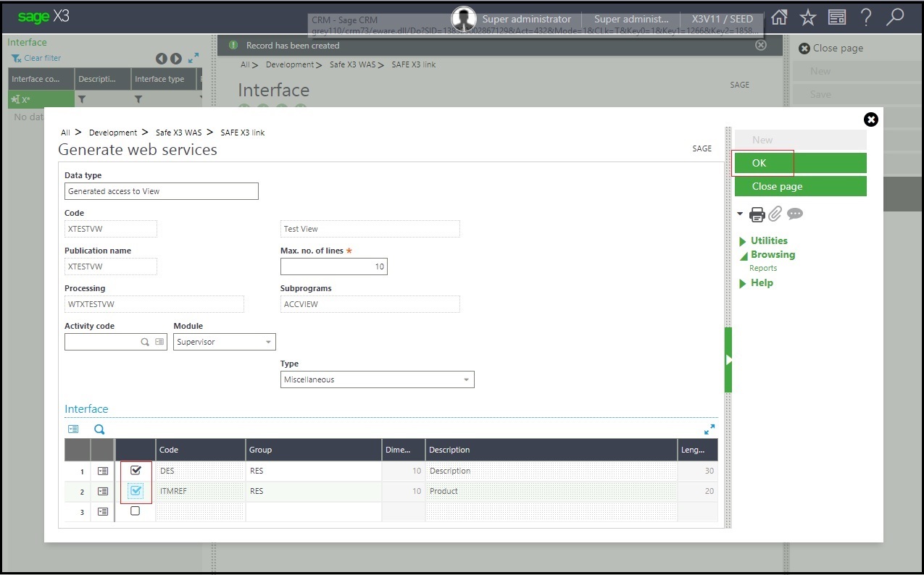
Task: Open the small dropdown arrow beside print icon
Action: point(740,214)
